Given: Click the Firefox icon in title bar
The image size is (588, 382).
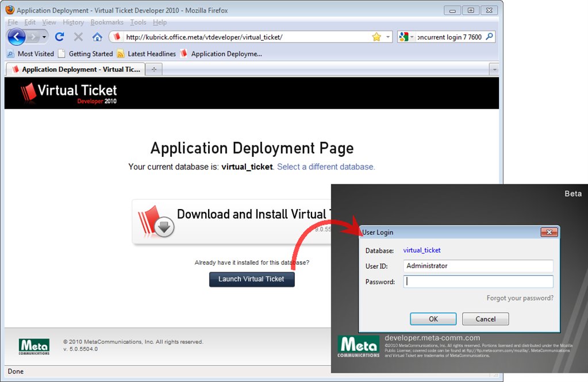Looking at the screenshot, I should click(x=10, y=10).
